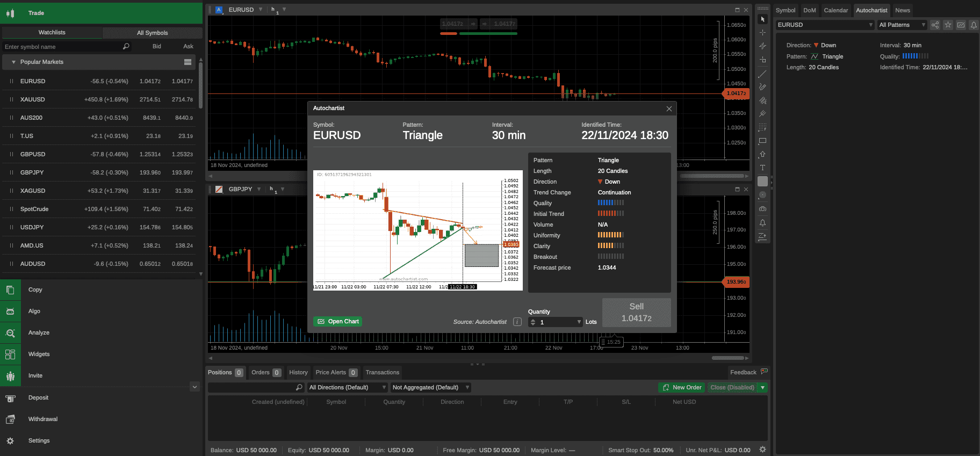Select the cursor pointer tool
The image size is (980, 456).
click(x=762, y=19)
